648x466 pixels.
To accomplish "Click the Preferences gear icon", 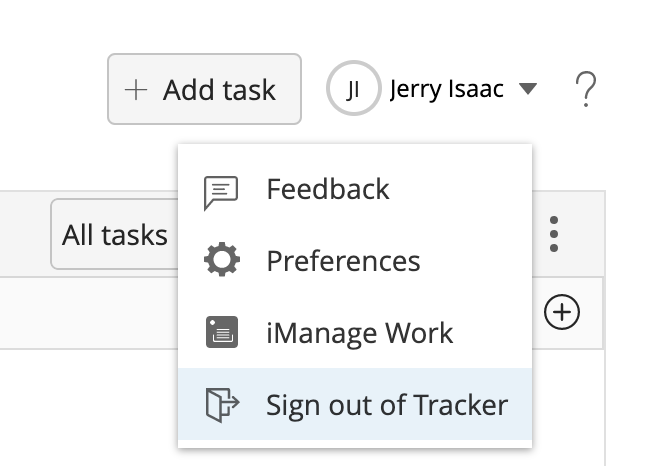I will (x=221, y=261).
